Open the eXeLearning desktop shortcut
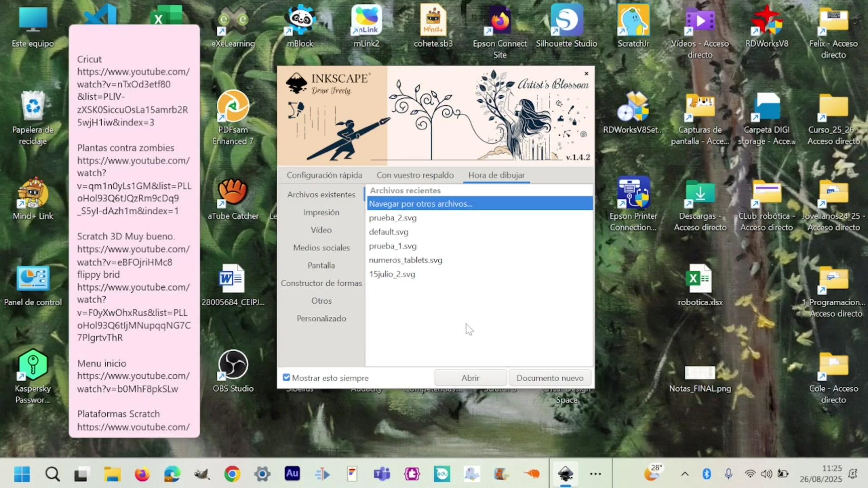This screenshot has width=868, height=488. point(233,27)
